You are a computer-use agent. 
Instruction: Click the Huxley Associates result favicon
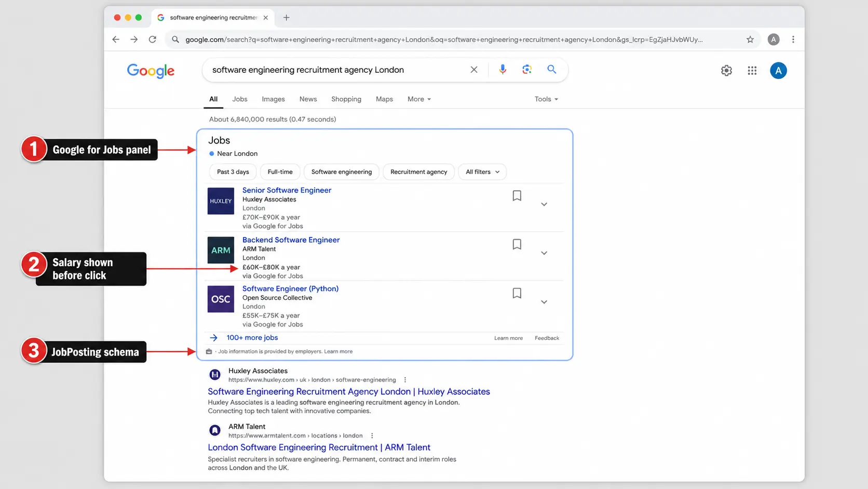215,375
